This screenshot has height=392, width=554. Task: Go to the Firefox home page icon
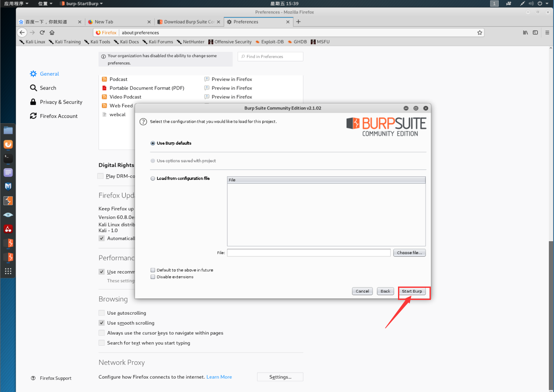click(52, 32)
